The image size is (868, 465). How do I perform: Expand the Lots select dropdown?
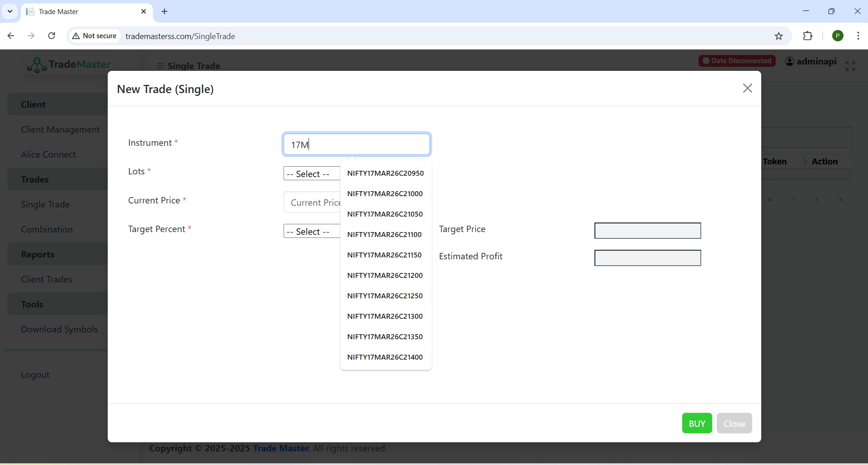click(x=311, y=174)
